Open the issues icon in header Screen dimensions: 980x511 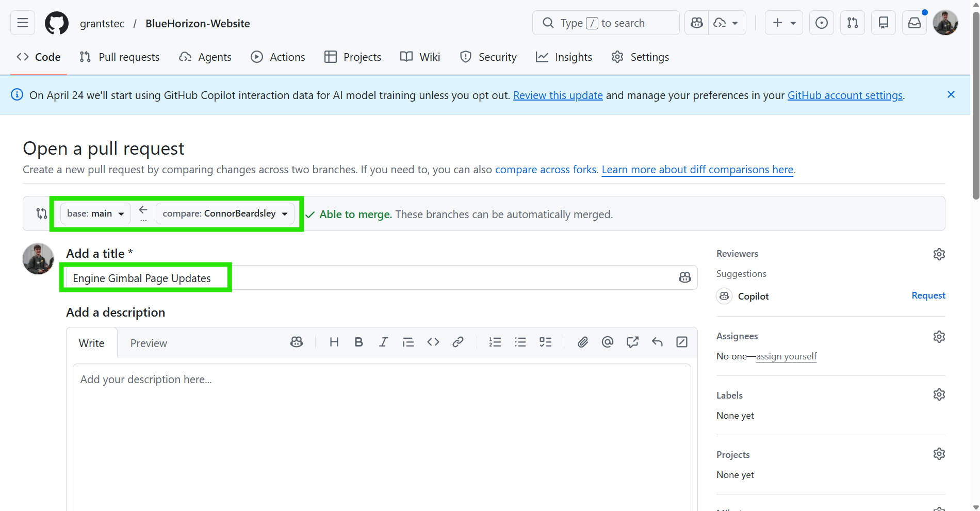click(822, 23)
